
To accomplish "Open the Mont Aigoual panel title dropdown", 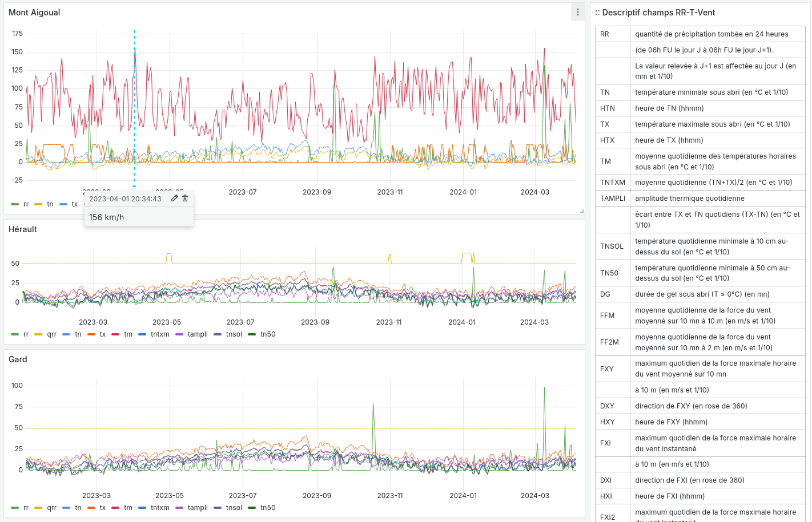I will click(x=35, y=12).
